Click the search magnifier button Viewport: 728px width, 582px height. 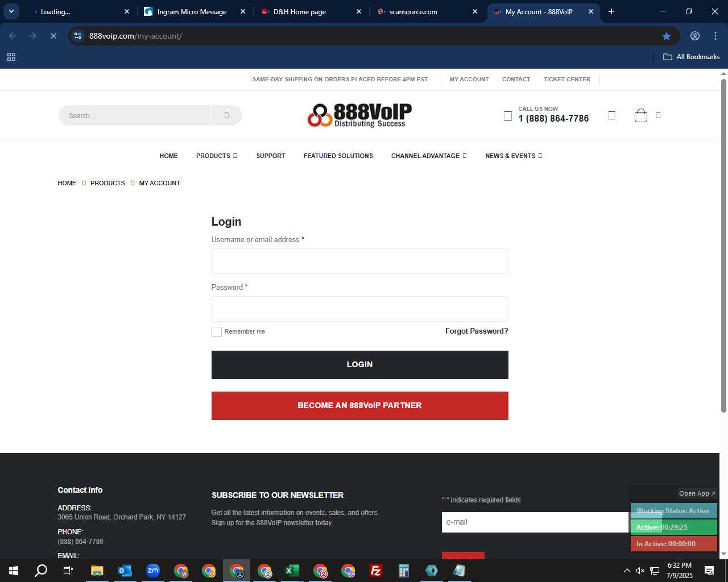[x=226, y=115]
